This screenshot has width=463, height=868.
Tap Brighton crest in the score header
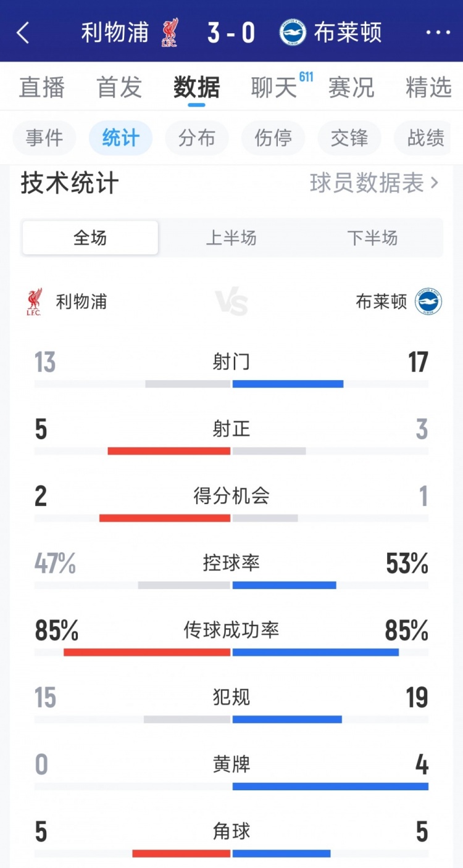[x=293, y=33]
